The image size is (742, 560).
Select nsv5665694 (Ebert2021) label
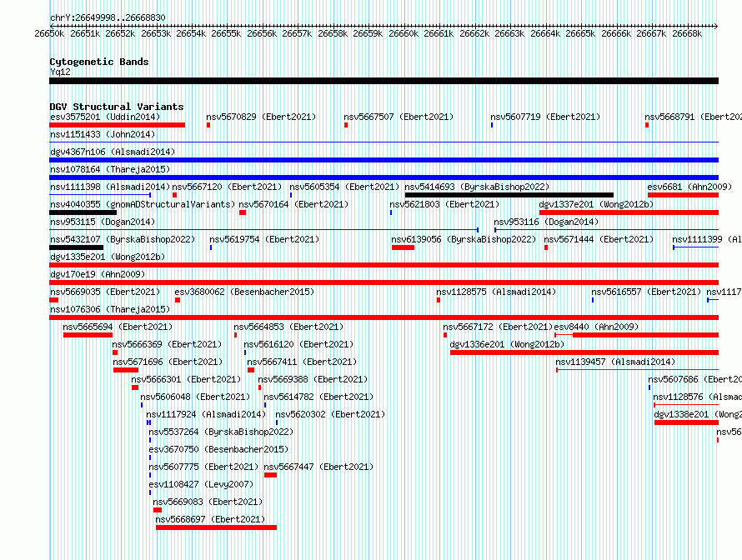118,327
